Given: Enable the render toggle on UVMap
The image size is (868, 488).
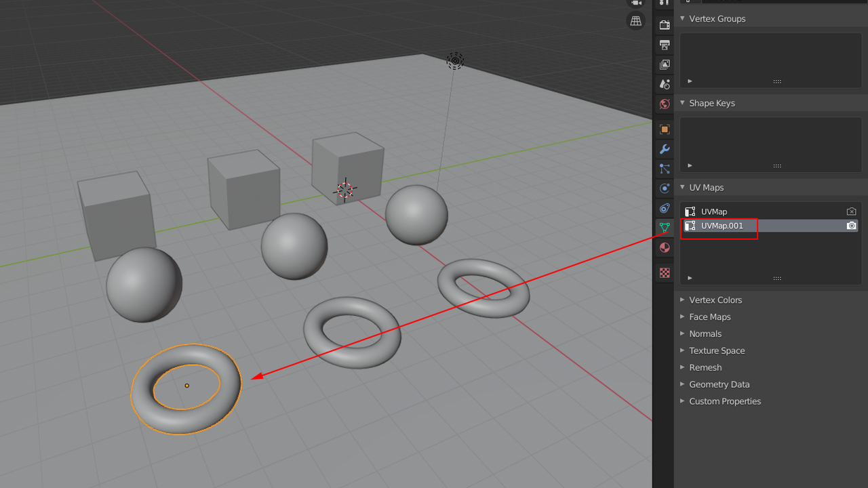Looking at the screenshot, I should click(x=851, y=211).
